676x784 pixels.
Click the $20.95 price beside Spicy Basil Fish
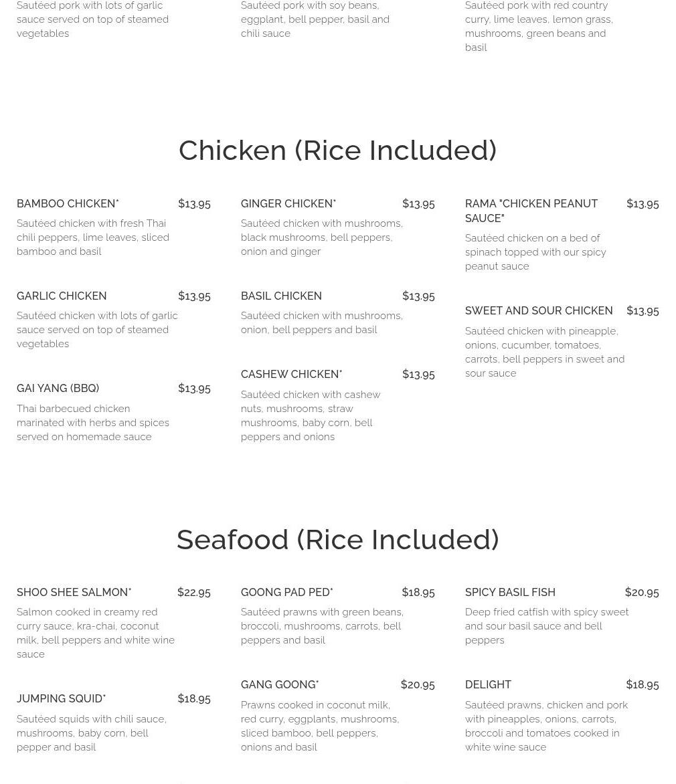pos(642,593)
